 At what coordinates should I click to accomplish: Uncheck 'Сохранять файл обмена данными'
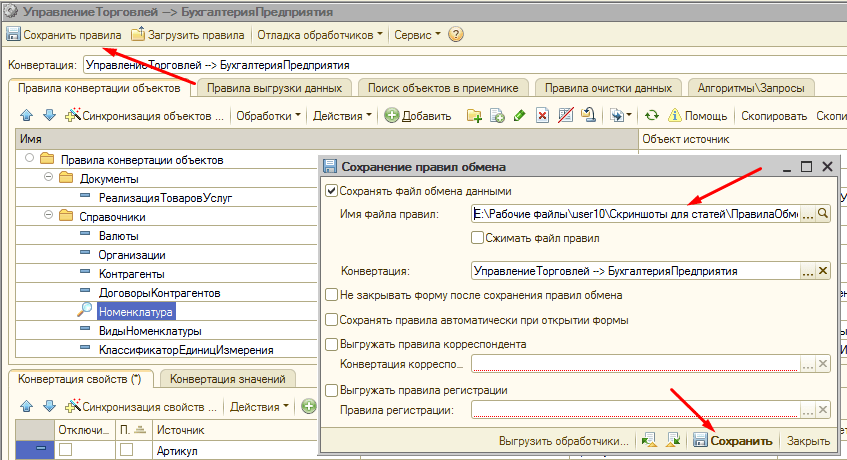[331, 191]
